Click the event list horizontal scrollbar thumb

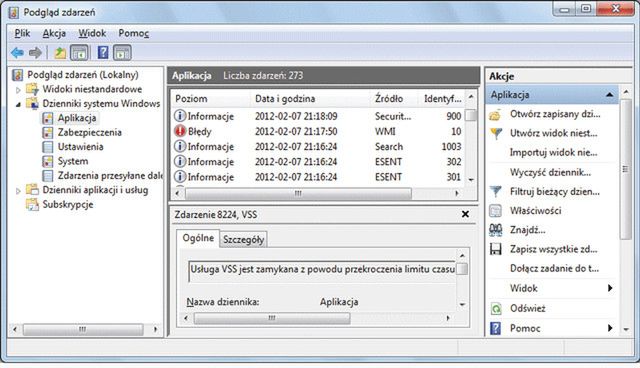coord(298,193)
